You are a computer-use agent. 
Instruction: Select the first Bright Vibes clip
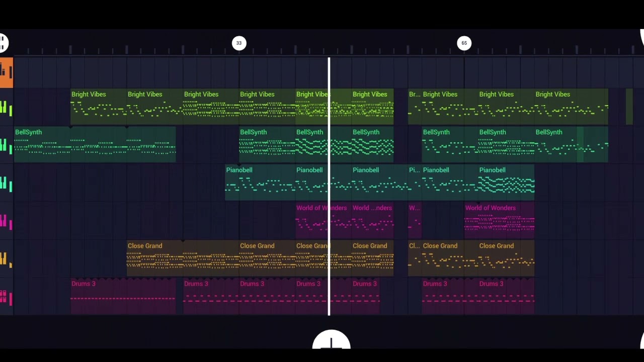[99, 107]
